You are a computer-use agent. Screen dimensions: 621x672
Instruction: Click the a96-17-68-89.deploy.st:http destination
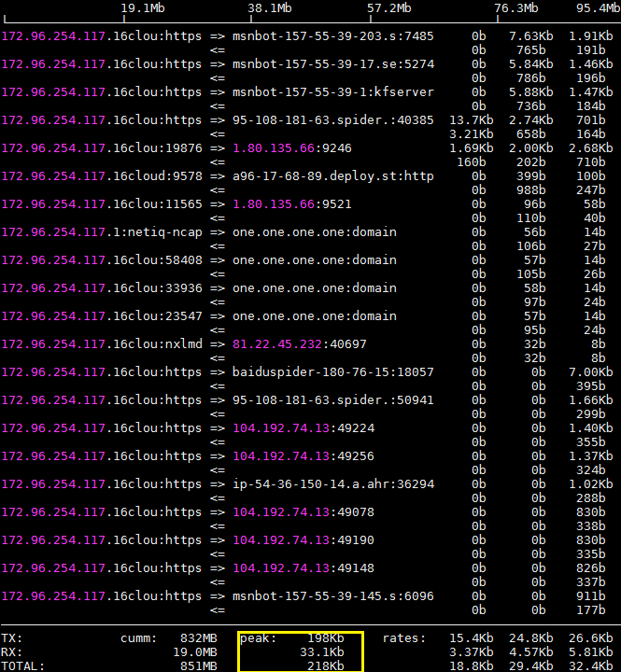(332, 176)
